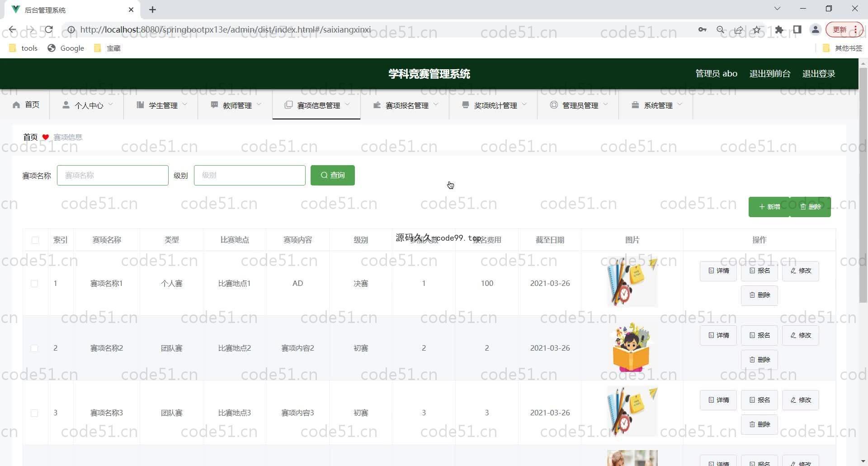This screenshot has height=466, width=868.
Task: Check the select-all checkbox in table header
Action: (35, 240)
